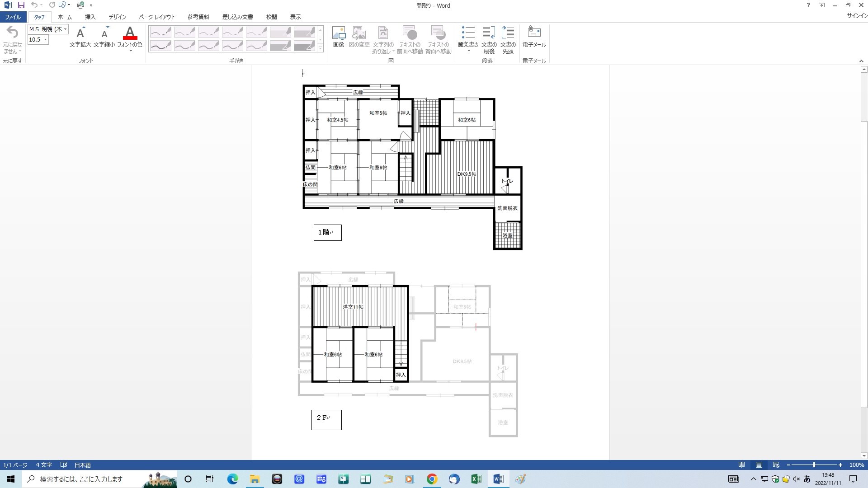Click the 電子メール icon in ribbon
The height and width of the screenshot is (488, 868).
[534, 33]
